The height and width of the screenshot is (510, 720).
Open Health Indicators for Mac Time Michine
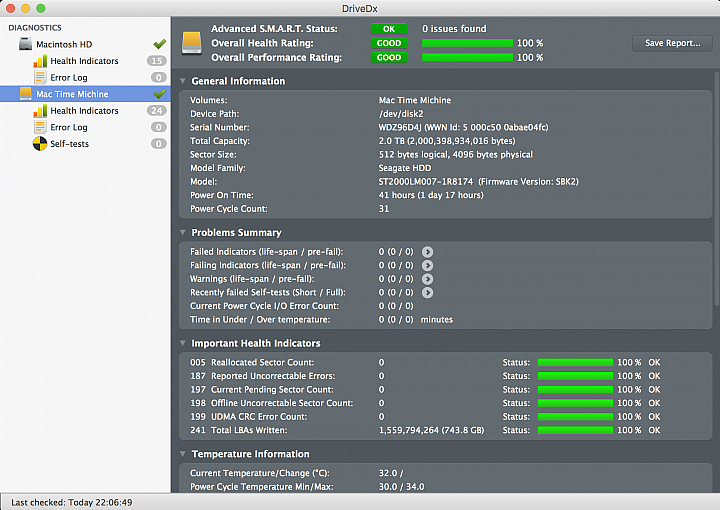[85, 111]
